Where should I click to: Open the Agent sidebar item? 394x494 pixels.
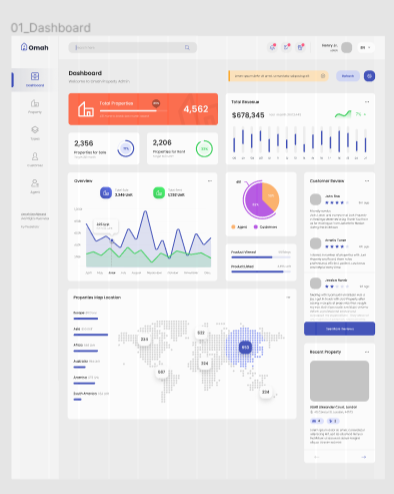(x=35, y=186)
